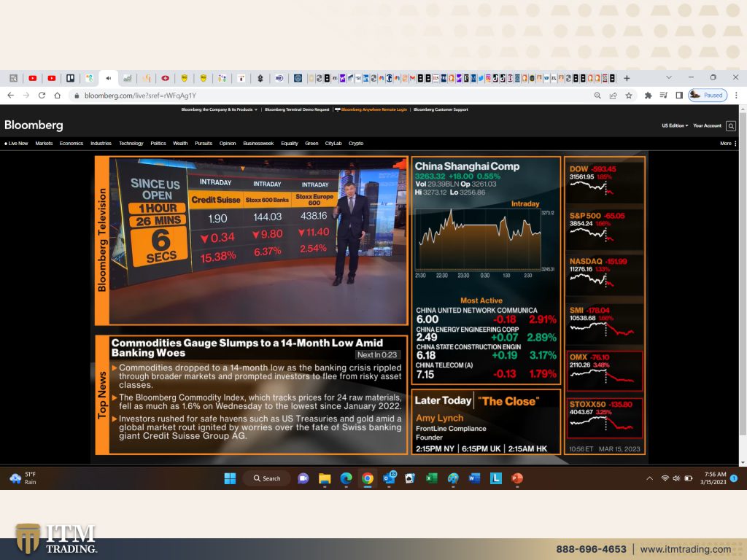Open Bloomberg Terminal Demo Request link
Image resolution: width=747 pixels, height=560 pixels.
297,109
